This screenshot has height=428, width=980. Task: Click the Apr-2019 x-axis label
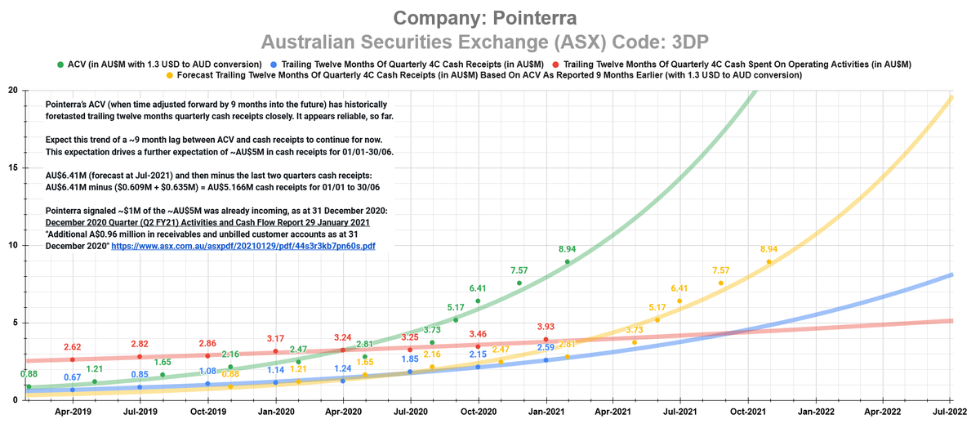pos(72,414)
